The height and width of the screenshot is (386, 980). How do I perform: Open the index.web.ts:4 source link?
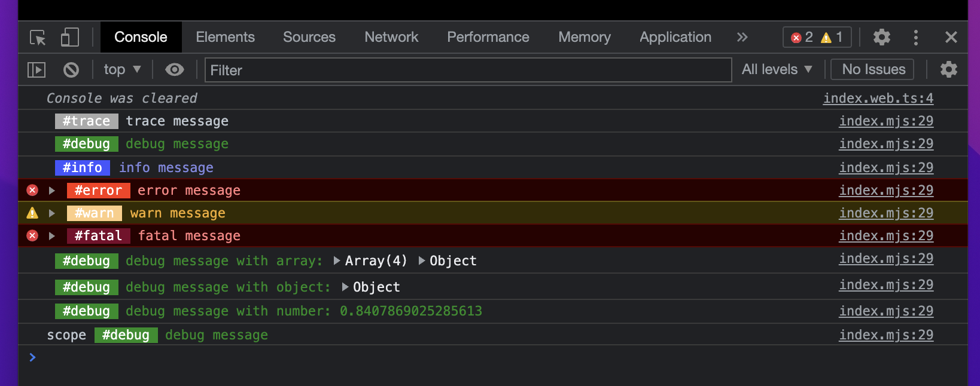878,98
